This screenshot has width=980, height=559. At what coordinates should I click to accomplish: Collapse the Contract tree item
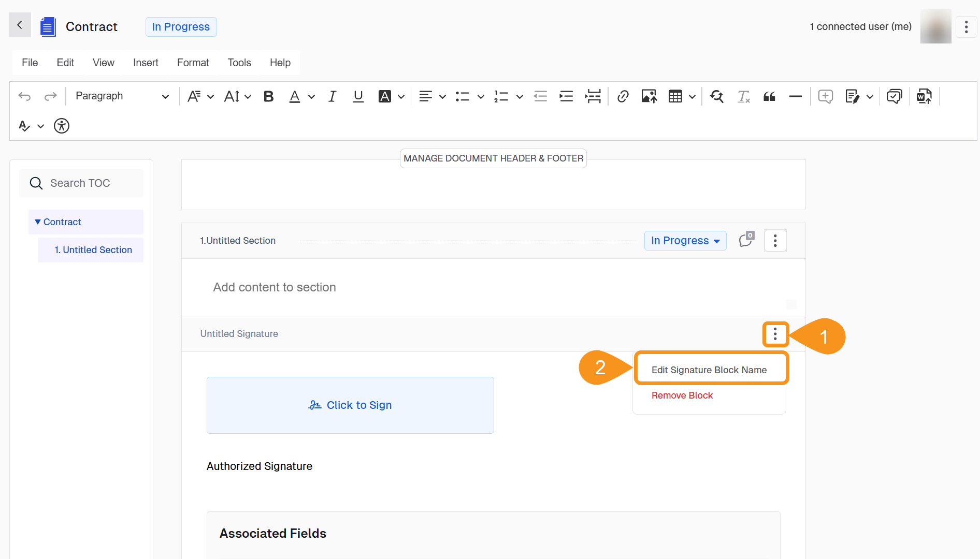click(x=38, y=222)
